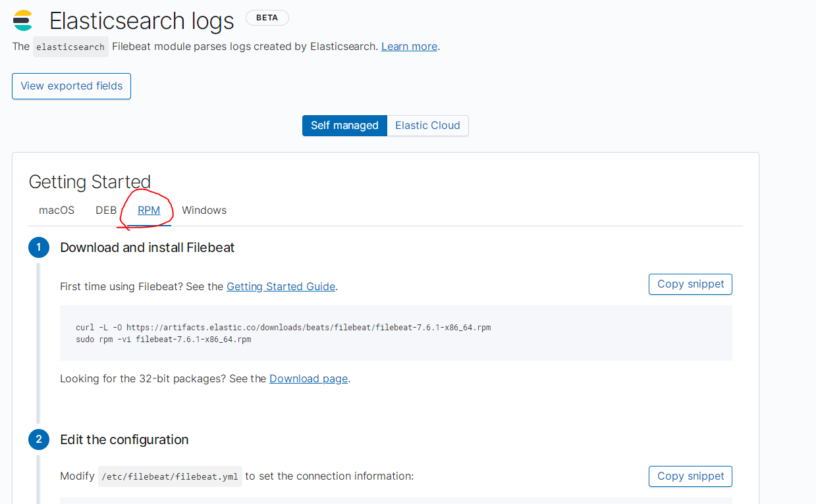Switch to the Windows tab

pyautogui.click(x=204, y=210)
